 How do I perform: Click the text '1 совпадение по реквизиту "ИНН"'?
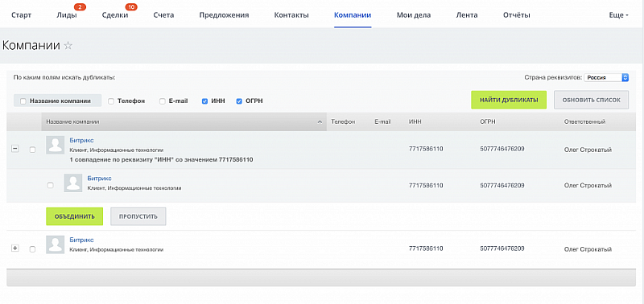pos(122,159)
